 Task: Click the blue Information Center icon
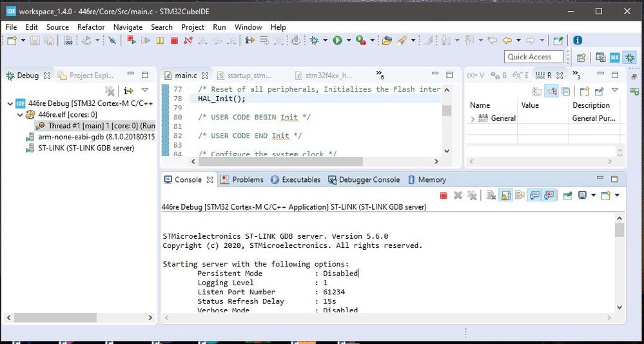point(578,40)
